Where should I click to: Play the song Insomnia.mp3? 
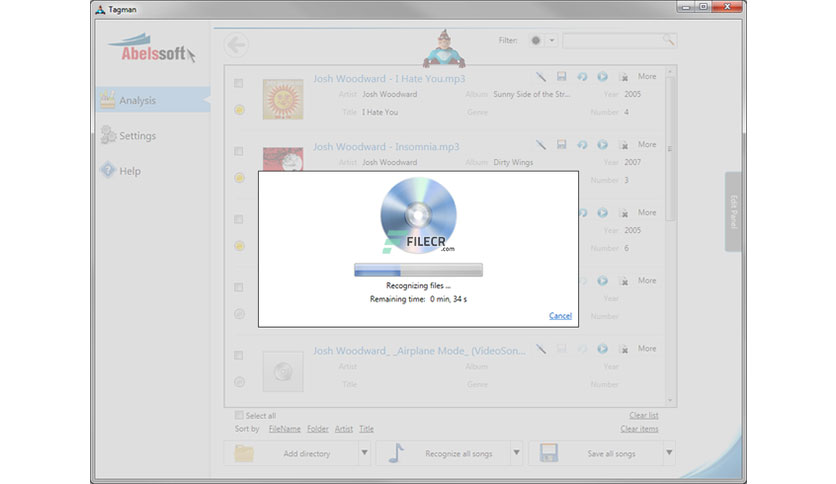[602, 144]
